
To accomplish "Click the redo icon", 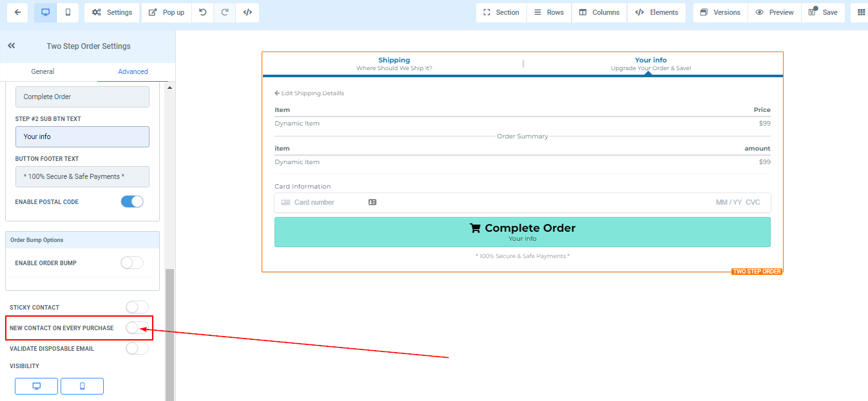I will 225,12.
